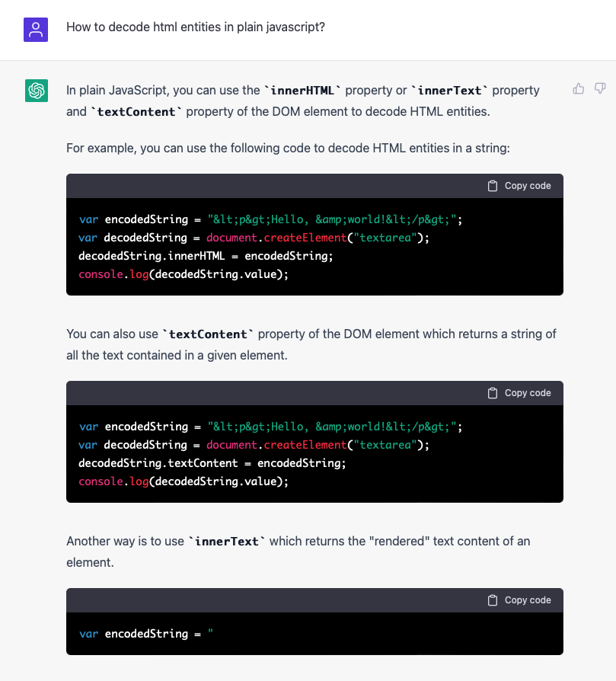Click the user question about decoding HTML entities
Screen dimensions: 616x681
[x=195, y=27]
